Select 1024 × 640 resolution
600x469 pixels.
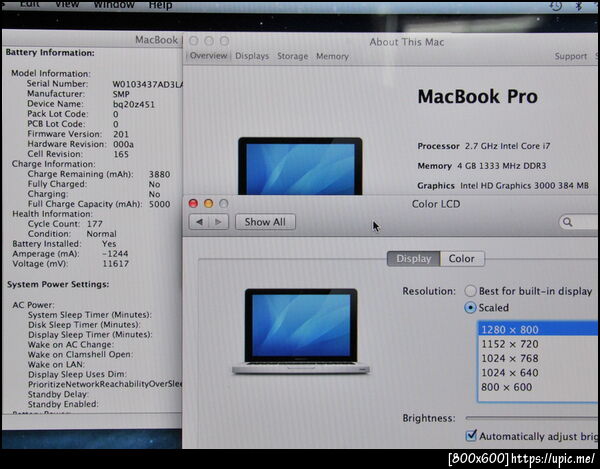pyautogui.click(x=538, y=373)
